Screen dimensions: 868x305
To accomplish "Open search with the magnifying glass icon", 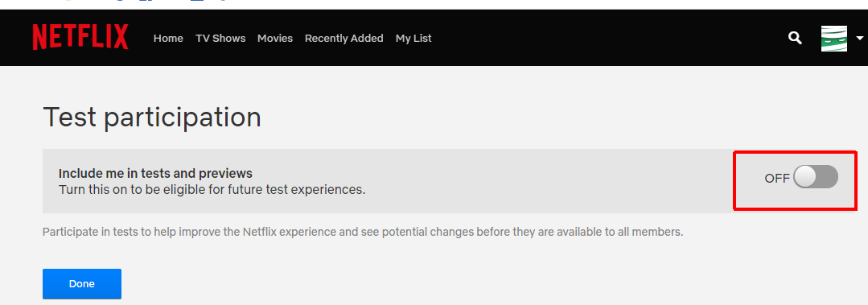I will (795, 38).
